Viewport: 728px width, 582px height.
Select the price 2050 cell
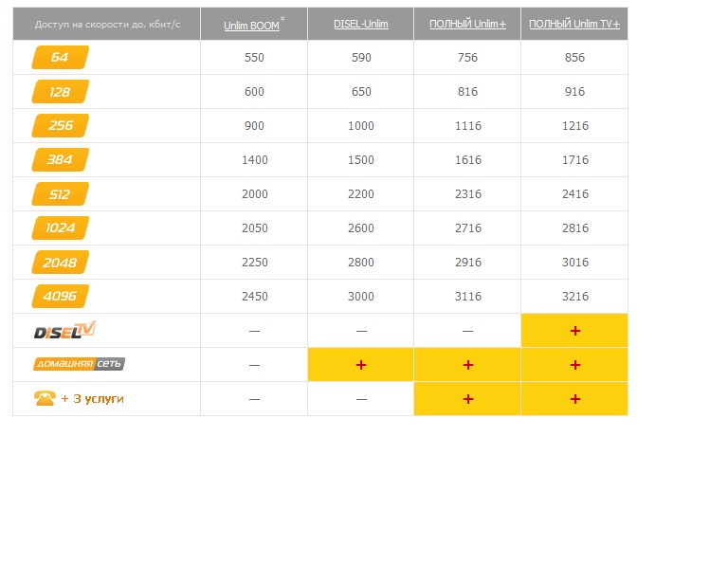pyautogui.click(x=255, y=227)
